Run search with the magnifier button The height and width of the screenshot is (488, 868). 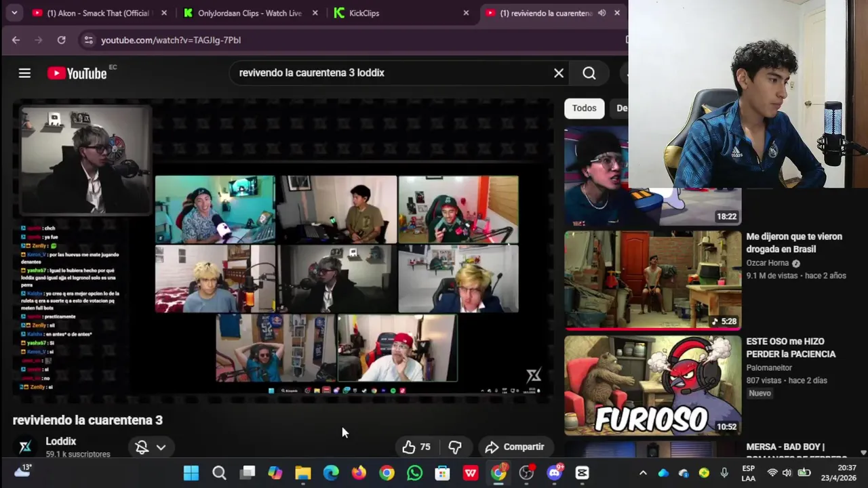(589, 73)
